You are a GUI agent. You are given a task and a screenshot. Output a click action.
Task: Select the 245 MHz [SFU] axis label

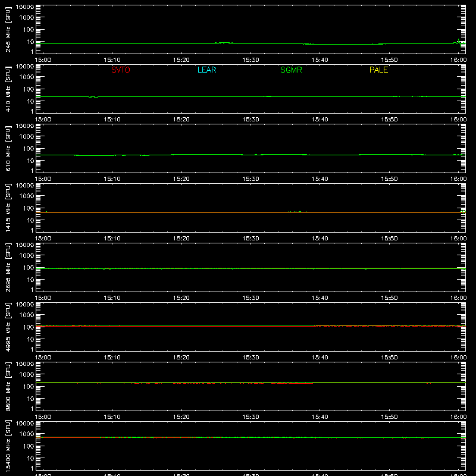8,30
